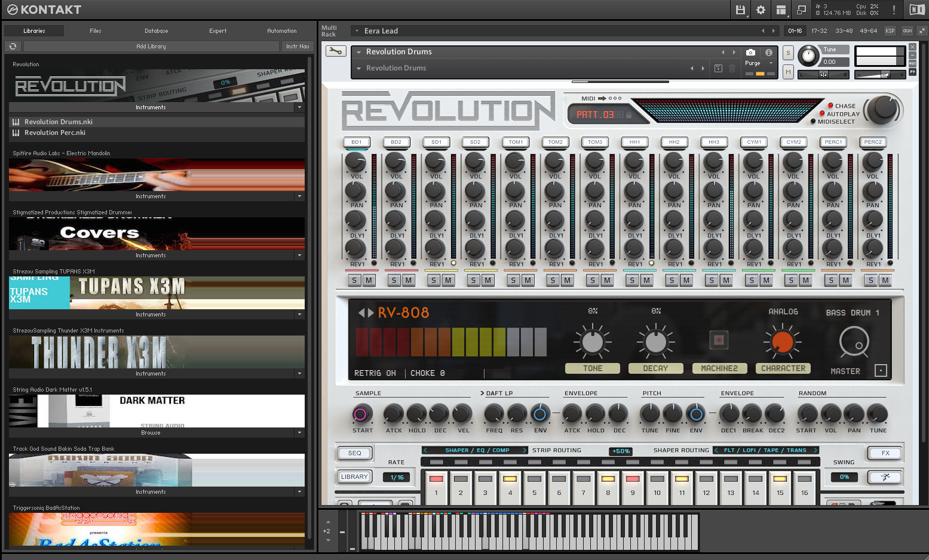
Task: Expand Dark Matter Browse dropdown
Action: coord(299,433)
